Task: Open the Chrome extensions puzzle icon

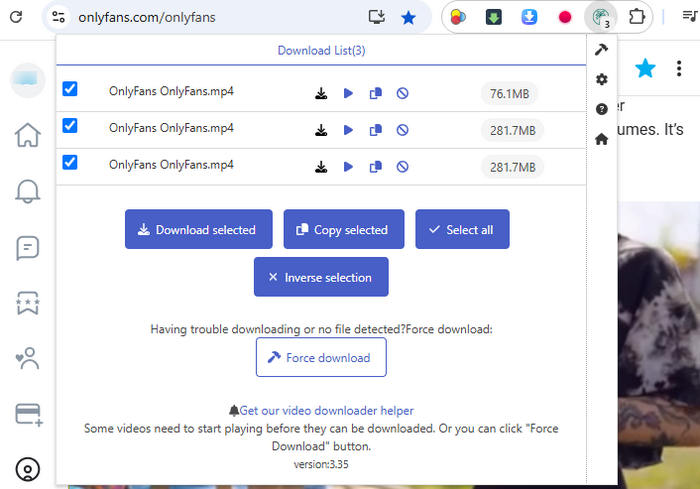Action: [635, 17]
